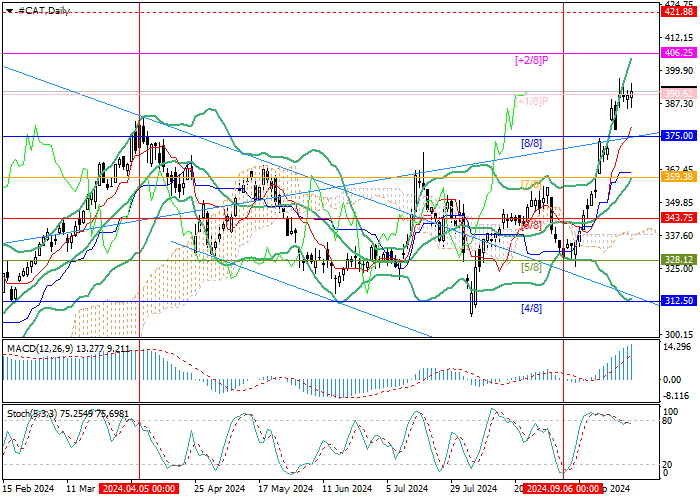Select the 359.38 orange price label

tap(679, 177)
